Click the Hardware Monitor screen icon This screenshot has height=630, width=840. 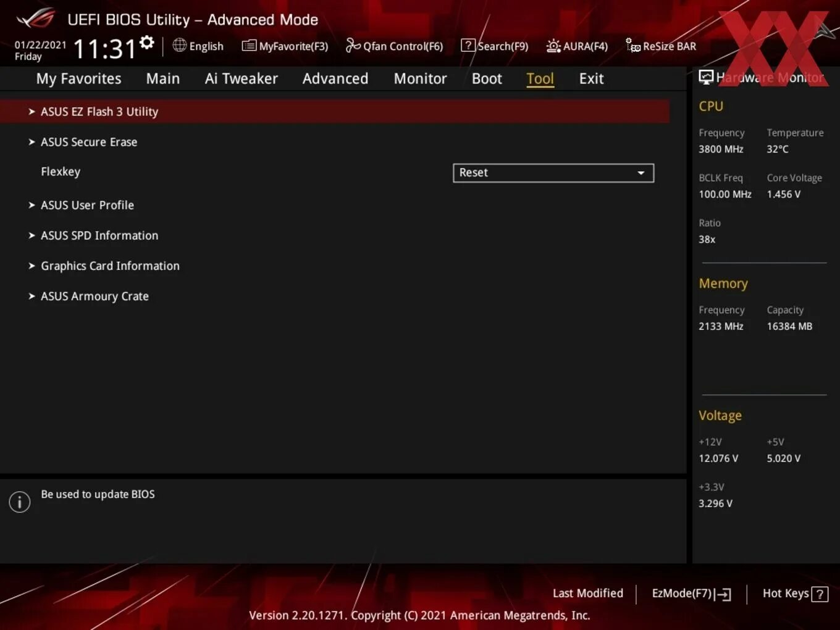706,77
